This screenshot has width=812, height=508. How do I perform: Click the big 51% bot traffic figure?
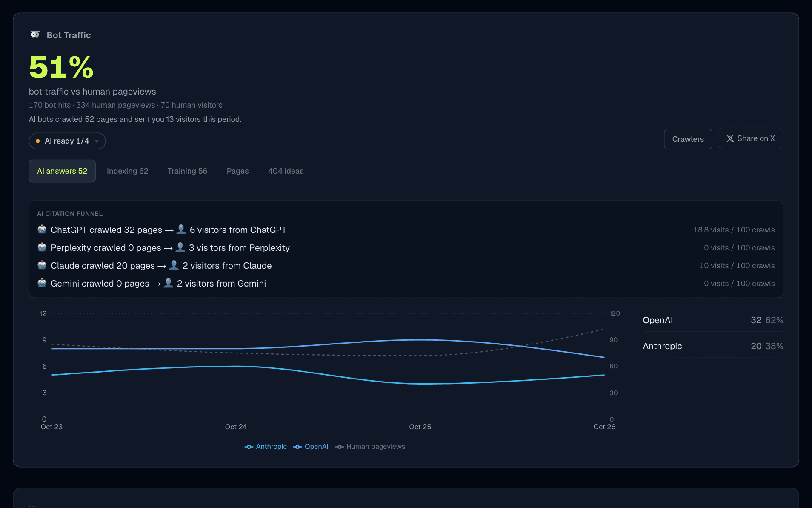coord(61,68)
